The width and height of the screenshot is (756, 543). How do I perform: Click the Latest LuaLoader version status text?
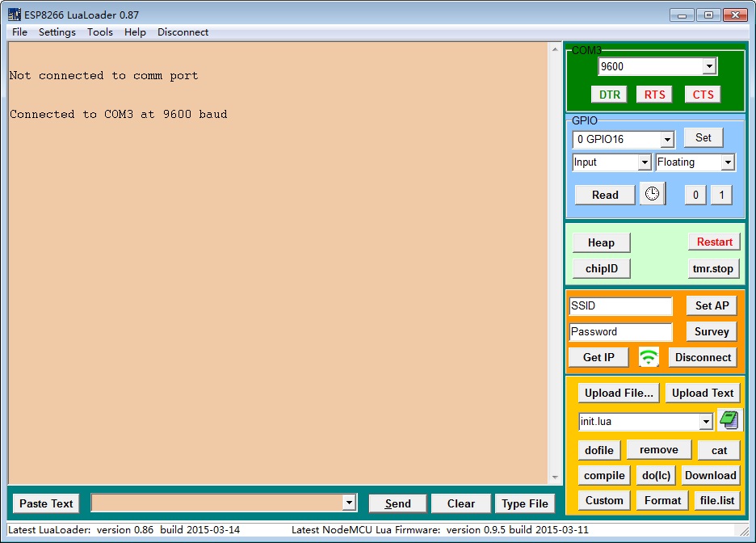click(124, 529)
